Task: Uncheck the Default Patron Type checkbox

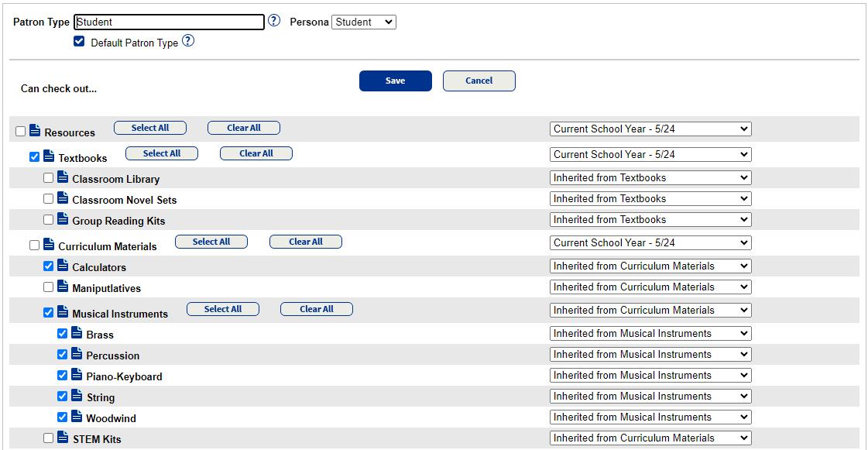Action: click(x=79, y=42)
